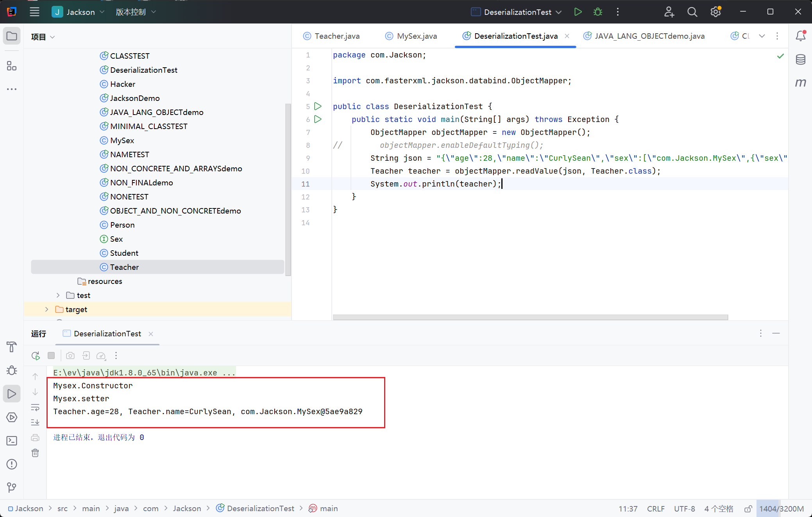Viewport: 812px width, 517px height.
Task: Open the Build hammer tool window
Action: (x=12, y=346)
